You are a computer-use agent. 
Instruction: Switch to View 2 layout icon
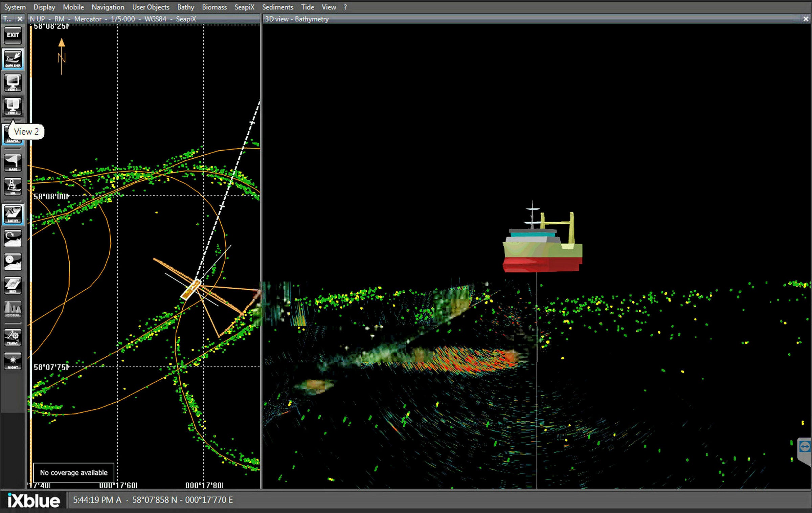click(13, 106)
